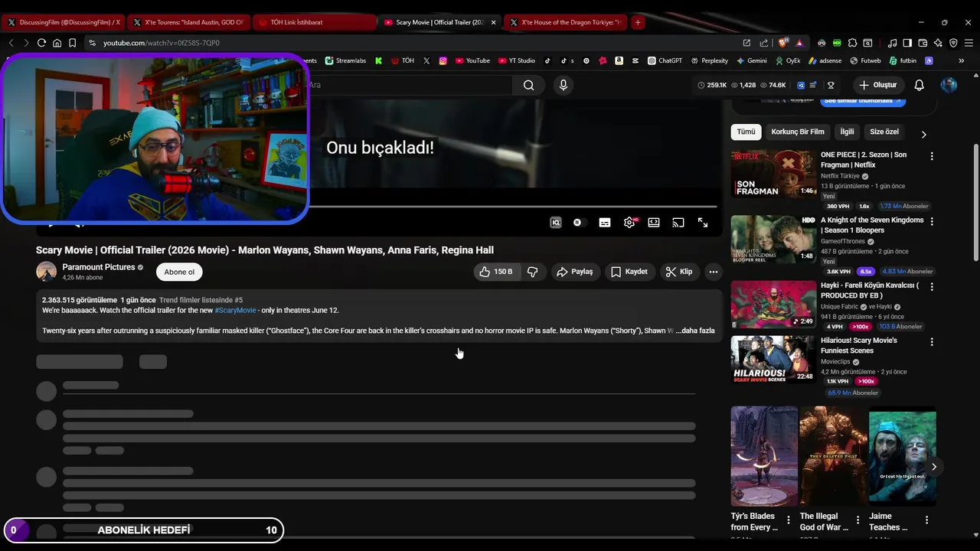
Task: Dislike the Scary Movie trailer
Action: click(533, 272)
